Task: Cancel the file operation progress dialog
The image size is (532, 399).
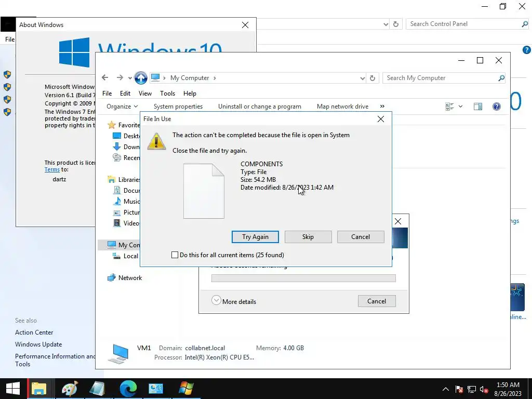Action: 377,301
